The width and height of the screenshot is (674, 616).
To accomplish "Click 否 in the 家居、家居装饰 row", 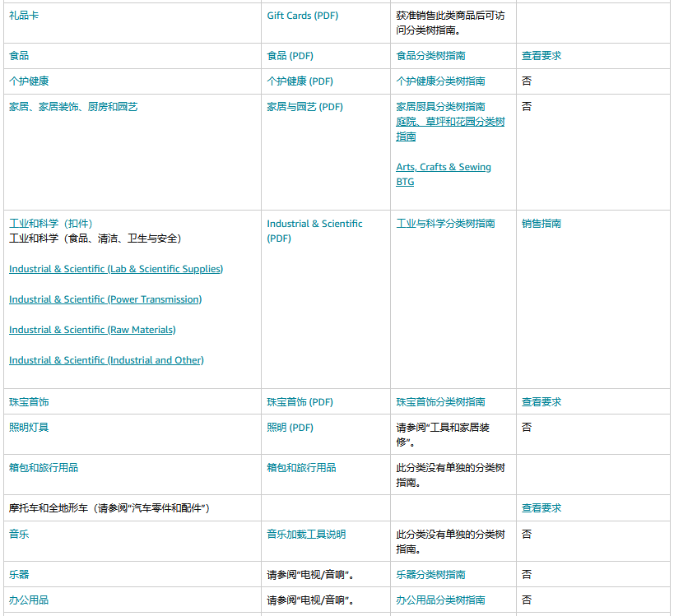I will [527, 107].
